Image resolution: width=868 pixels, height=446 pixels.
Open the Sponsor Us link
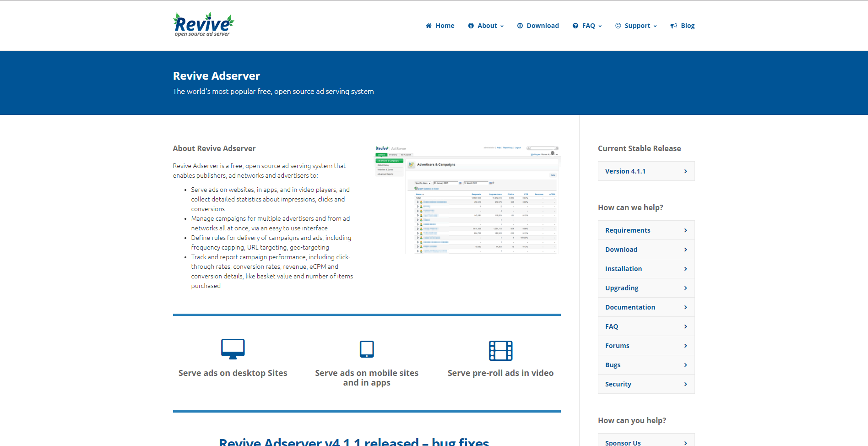[x=646, y=441]
